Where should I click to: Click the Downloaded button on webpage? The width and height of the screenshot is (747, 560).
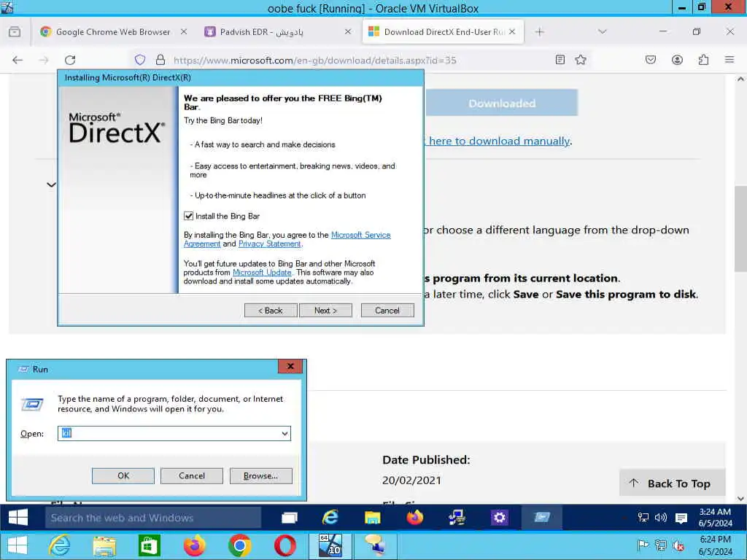(502, 103)
